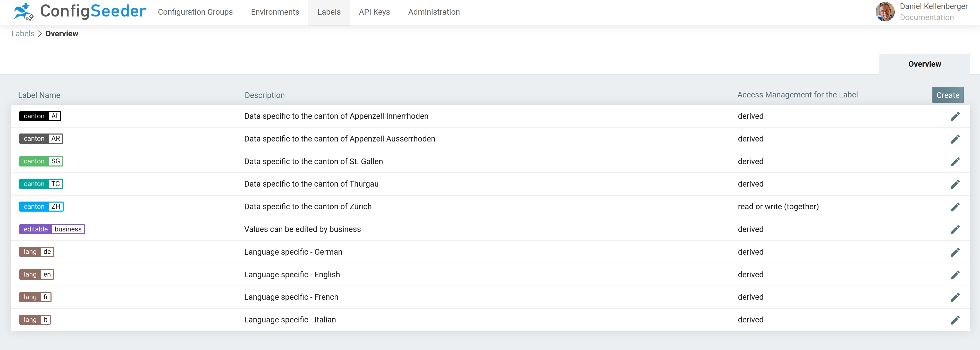
Task: Edit the canton AR label
Action: point(955,139)
